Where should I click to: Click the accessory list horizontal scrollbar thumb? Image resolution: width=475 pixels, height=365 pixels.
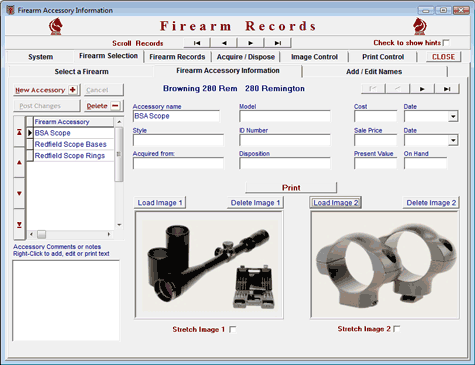41,234
